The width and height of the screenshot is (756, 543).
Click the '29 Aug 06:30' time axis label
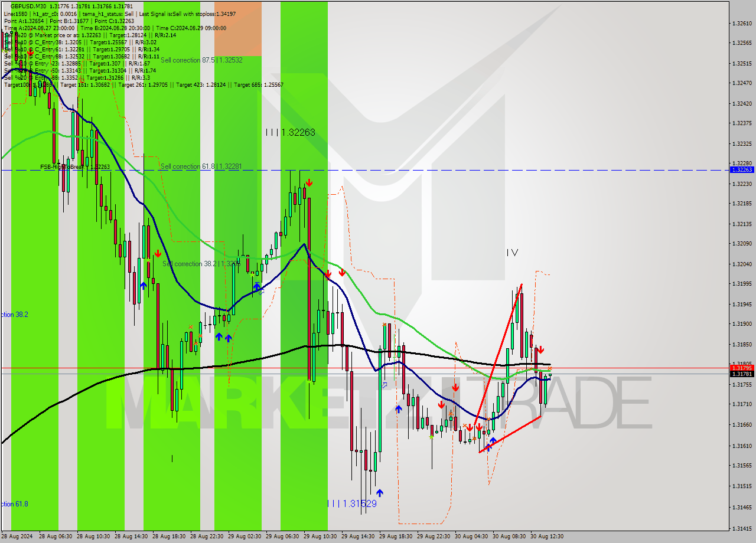click(x=283, y=537)
